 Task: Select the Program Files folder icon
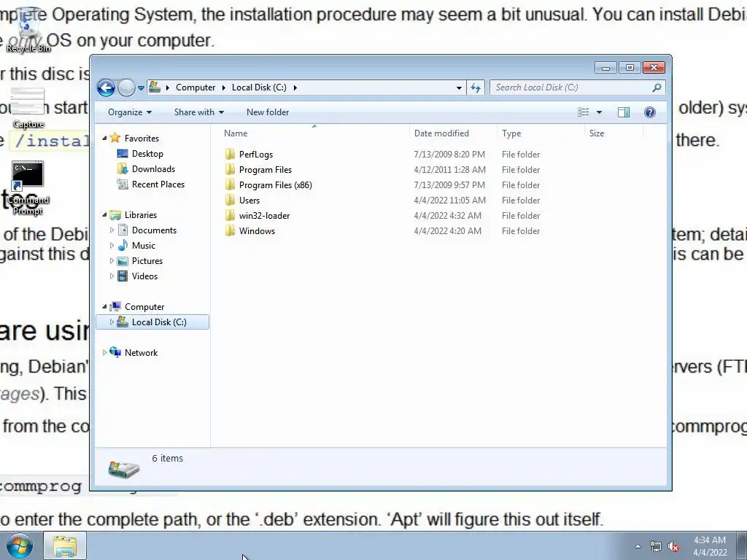pos(230,169)
